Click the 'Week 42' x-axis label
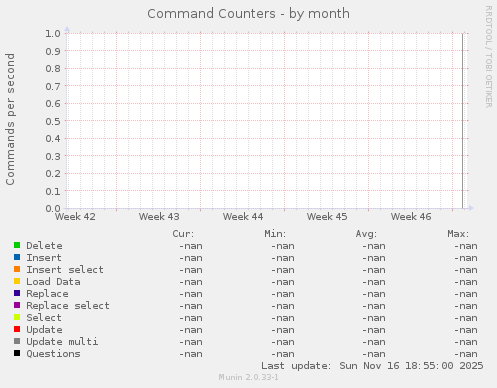 pos(75,217)
